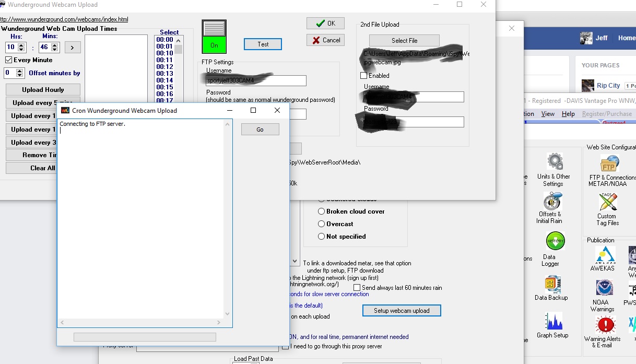Click the Select time list scrollbar
The height and width of the screenshot is (364, 636).
(179, 70)
